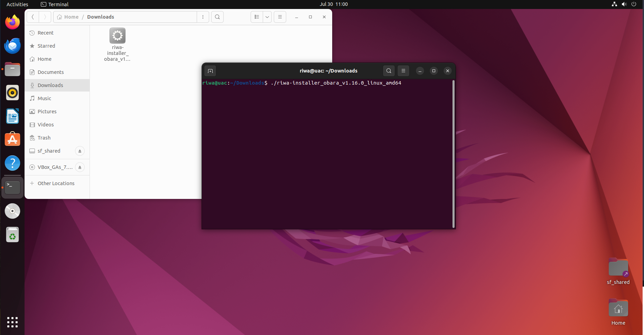The image size is (644, 335).
Task: Open Documents in Files sidebar
Action: pyautogui.click(x=57, y=72)
